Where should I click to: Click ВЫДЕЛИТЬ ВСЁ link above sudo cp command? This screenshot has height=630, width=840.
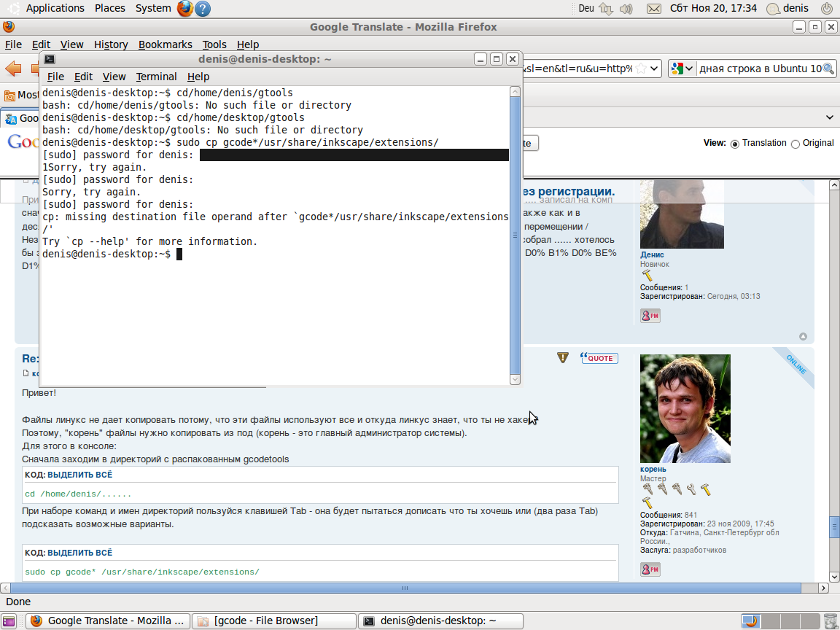click(x=79, y=552)
